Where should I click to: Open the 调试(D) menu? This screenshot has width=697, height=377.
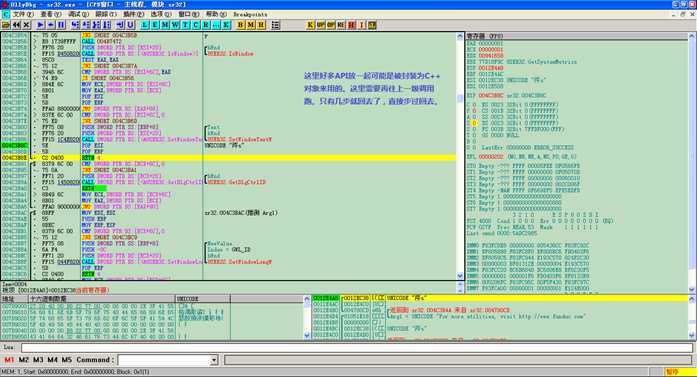pos(79,14)
